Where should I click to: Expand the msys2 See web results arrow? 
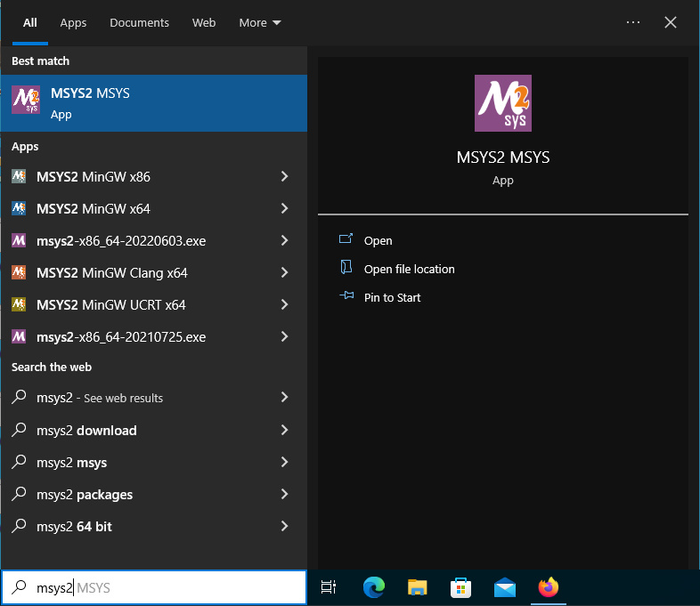click(284, 397)
